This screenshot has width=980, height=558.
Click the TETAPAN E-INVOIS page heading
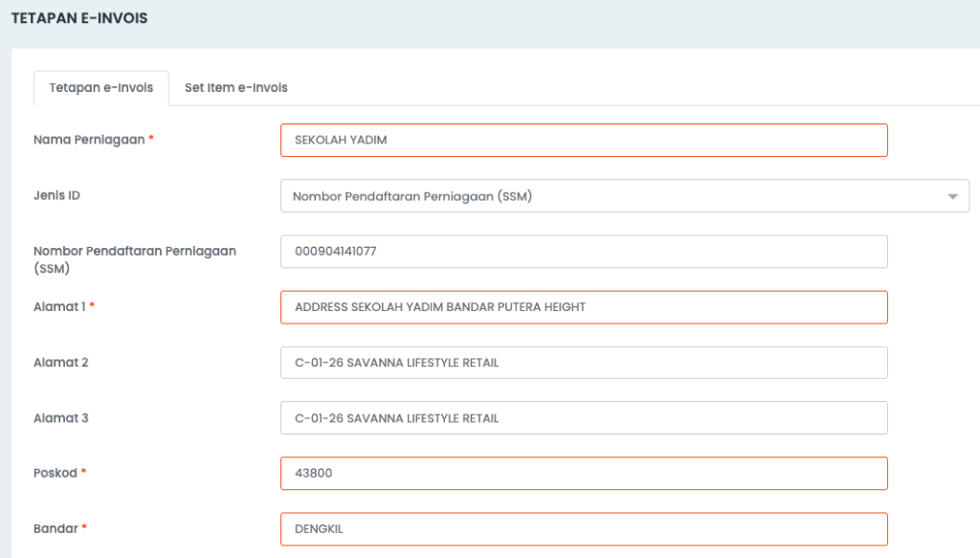tap(79, 18)
